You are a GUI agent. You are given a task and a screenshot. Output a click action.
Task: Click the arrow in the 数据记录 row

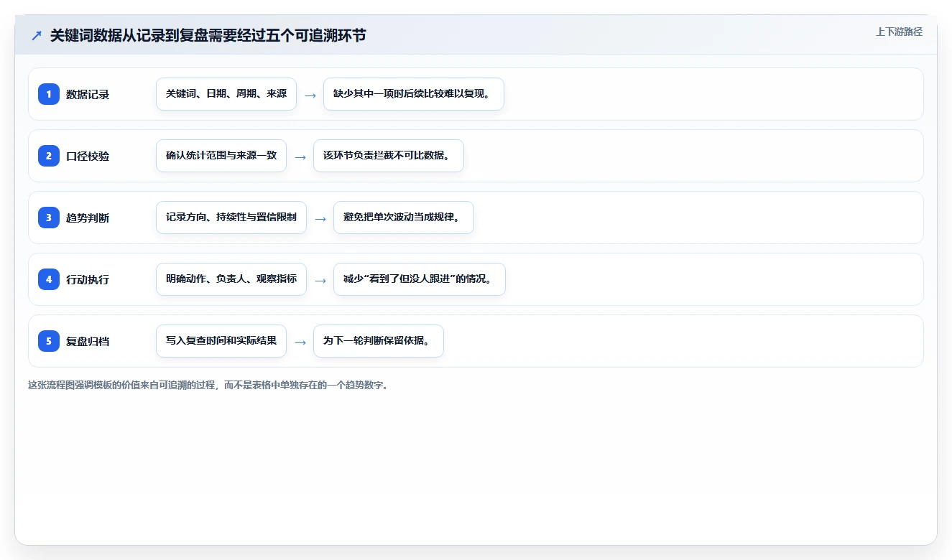click(x=310, y=95)
